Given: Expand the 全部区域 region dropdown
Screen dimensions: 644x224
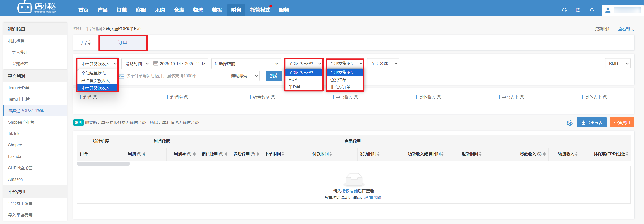Looking at the screenshot, I should coord(383,64).
